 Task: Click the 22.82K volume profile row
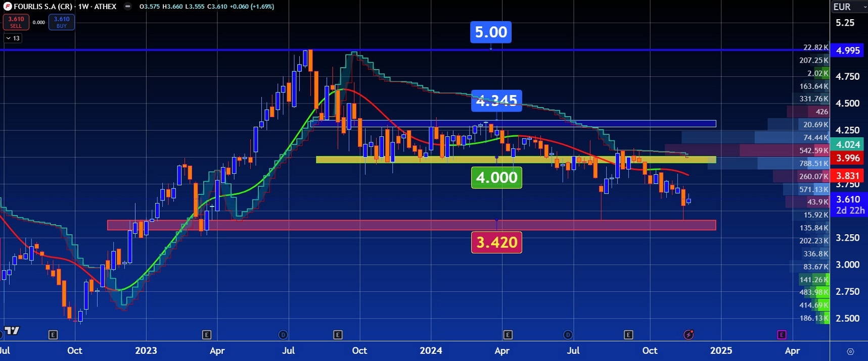816,47
